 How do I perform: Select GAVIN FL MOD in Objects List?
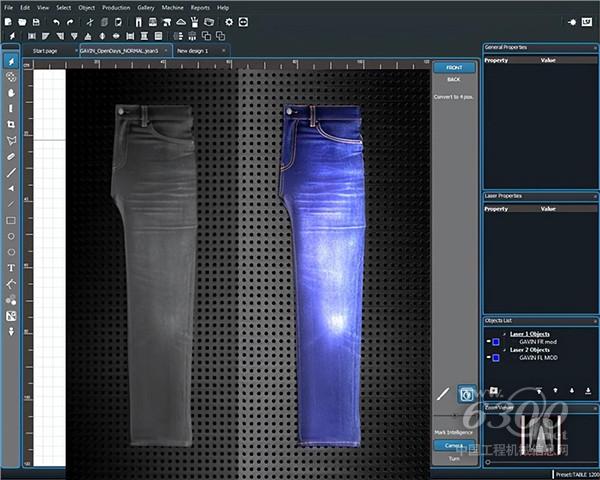pos(537,357)
